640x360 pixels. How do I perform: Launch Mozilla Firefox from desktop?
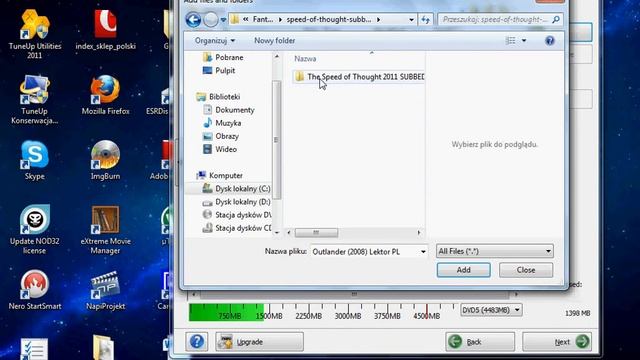[105, 95]
